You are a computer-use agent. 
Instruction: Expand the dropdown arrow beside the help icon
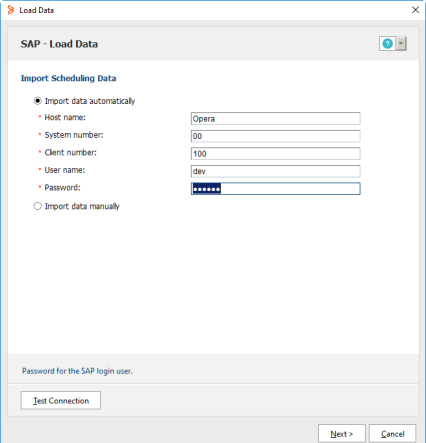tap(401, 44)
